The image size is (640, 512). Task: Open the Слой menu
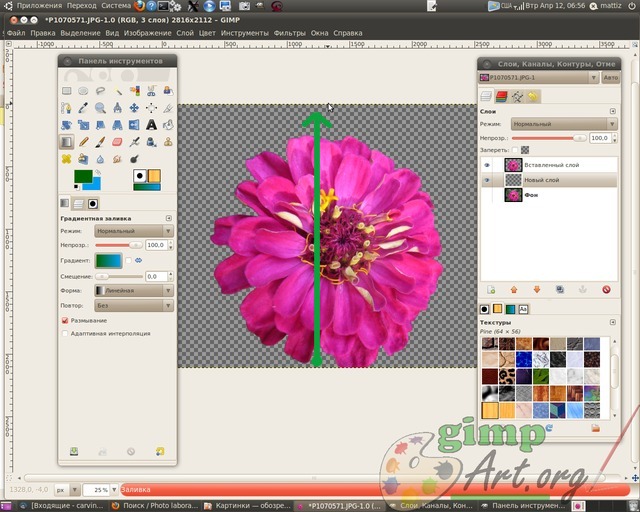click(x=185, y=33)
